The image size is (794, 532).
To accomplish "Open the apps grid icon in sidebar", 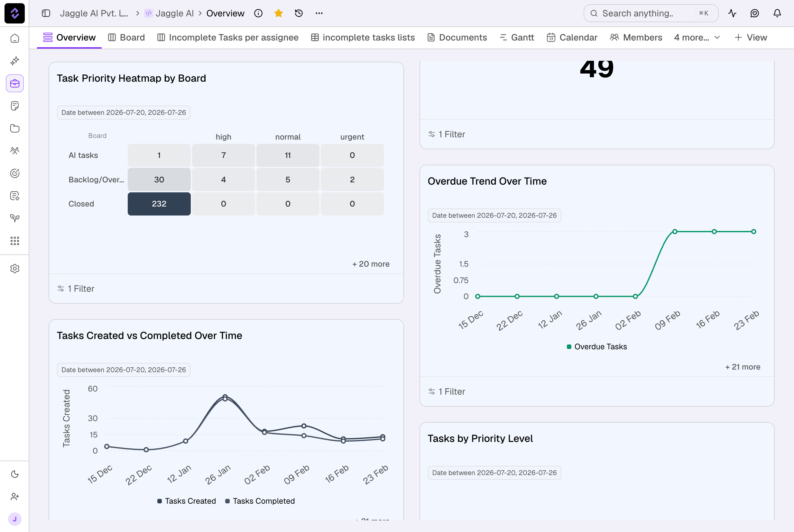I will pos(14,241).
